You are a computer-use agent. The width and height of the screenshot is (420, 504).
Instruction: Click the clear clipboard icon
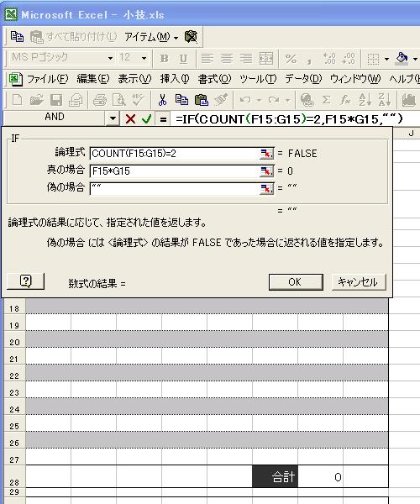click(x=192, y=37)
